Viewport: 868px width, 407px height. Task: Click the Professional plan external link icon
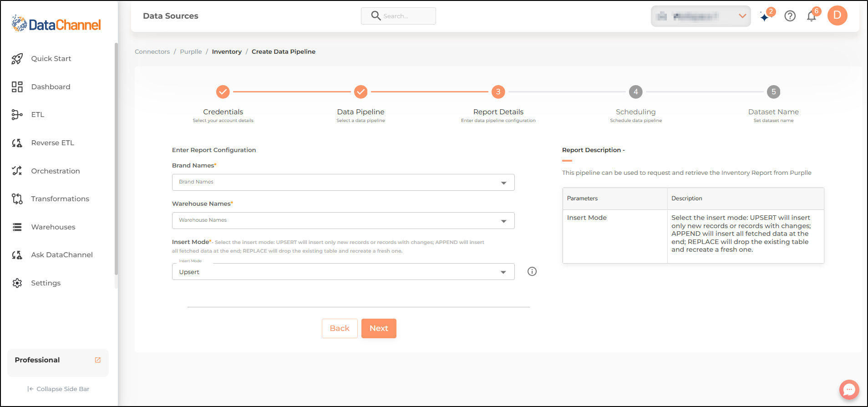pyautogui.click(x=97, y=360)
